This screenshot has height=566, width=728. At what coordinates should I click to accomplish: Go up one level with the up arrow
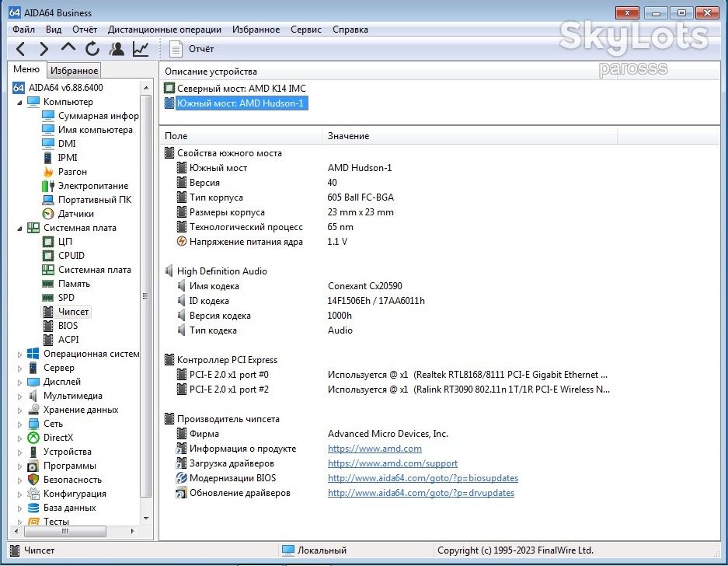68,47
